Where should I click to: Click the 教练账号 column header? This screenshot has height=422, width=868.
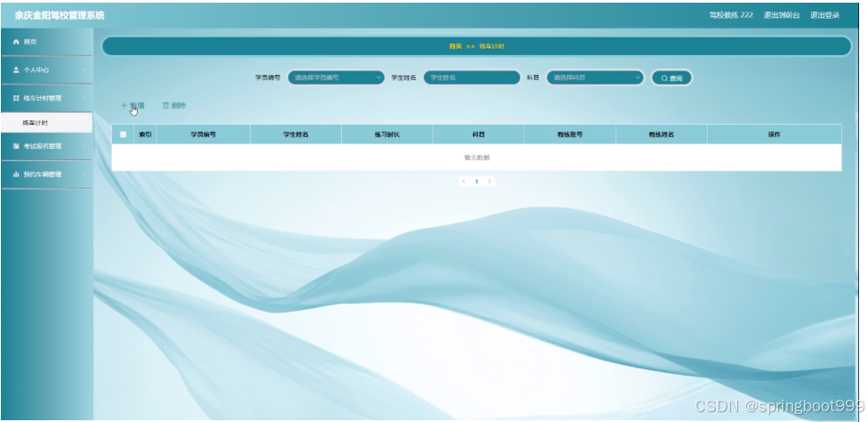(570, 134)
